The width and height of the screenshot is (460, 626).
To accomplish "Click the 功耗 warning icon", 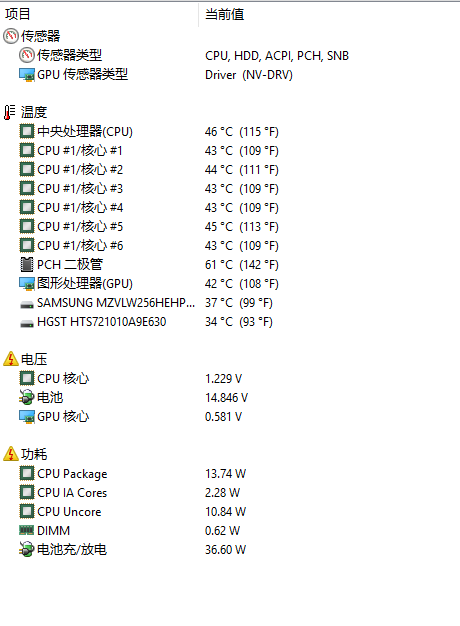I will point(11,454).
